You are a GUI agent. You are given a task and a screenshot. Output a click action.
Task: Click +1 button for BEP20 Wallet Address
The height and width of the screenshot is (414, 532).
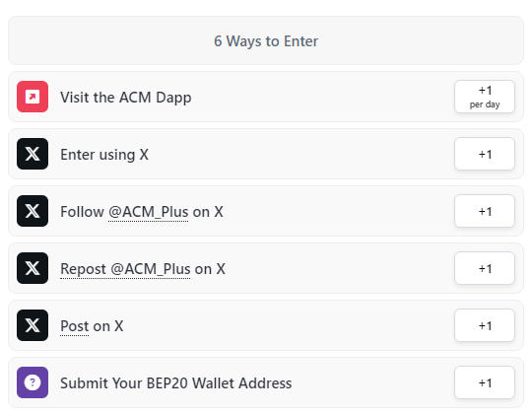point(485,382)
